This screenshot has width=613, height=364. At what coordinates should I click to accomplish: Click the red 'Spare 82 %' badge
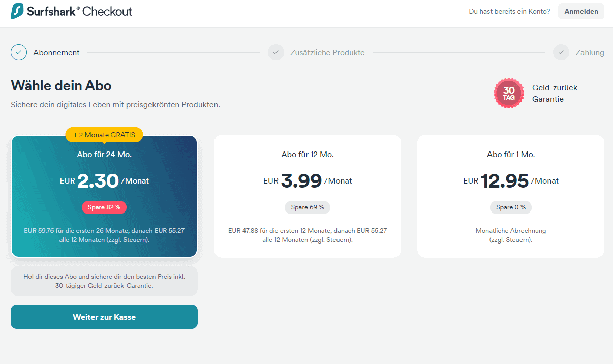point(104,207)
